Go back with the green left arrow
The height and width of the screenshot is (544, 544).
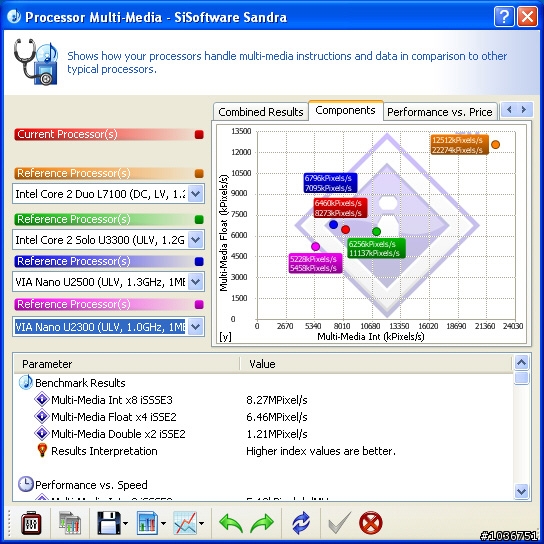tap(231, 523)
